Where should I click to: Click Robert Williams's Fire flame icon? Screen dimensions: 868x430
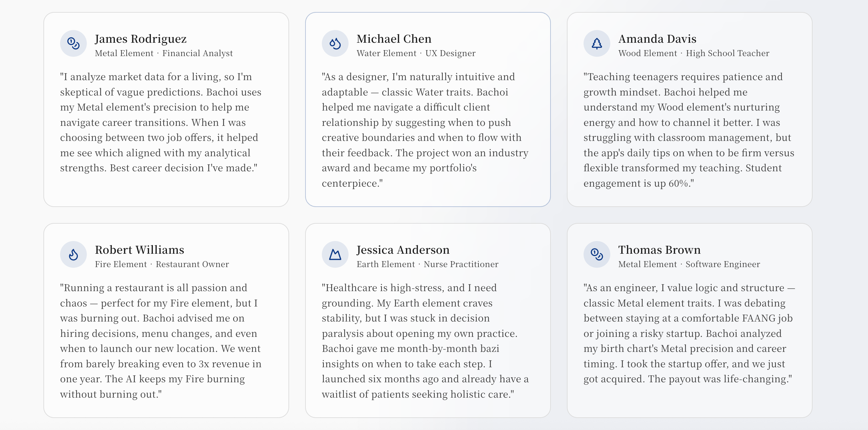(x=73, y=254)
